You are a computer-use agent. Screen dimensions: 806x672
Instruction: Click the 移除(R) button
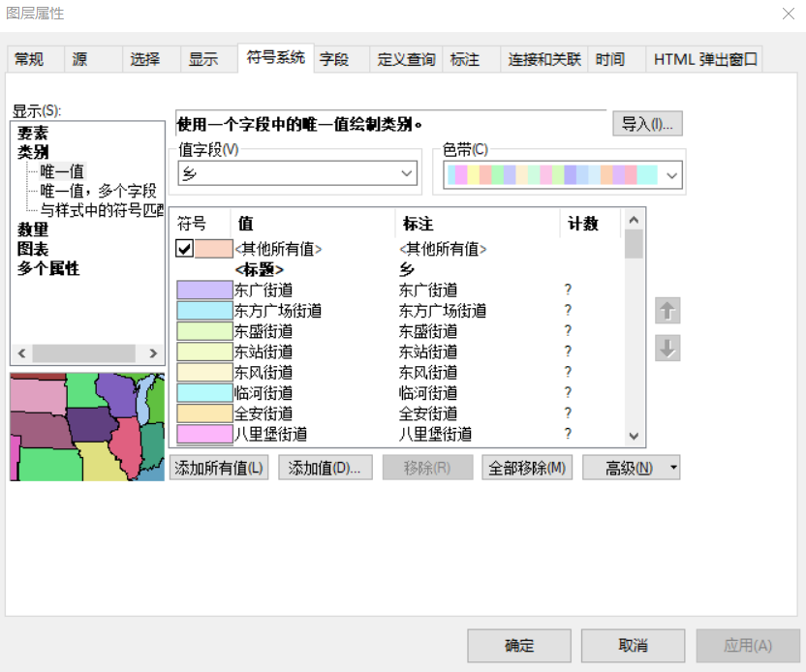pyautogui.click(x=427, y=468)
